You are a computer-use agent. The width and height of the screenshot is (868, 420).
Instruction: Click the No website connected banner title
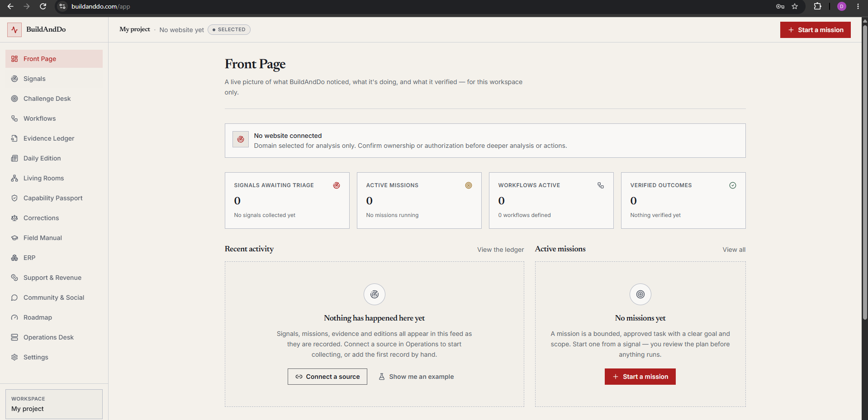(x=288, y=136)
